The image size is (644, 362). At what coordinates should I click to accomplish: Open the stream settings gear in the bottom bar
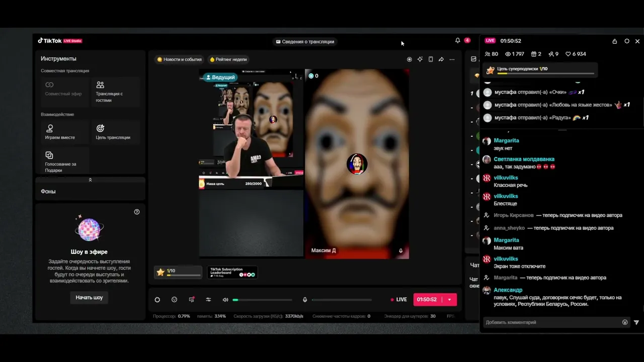point(157,300)
